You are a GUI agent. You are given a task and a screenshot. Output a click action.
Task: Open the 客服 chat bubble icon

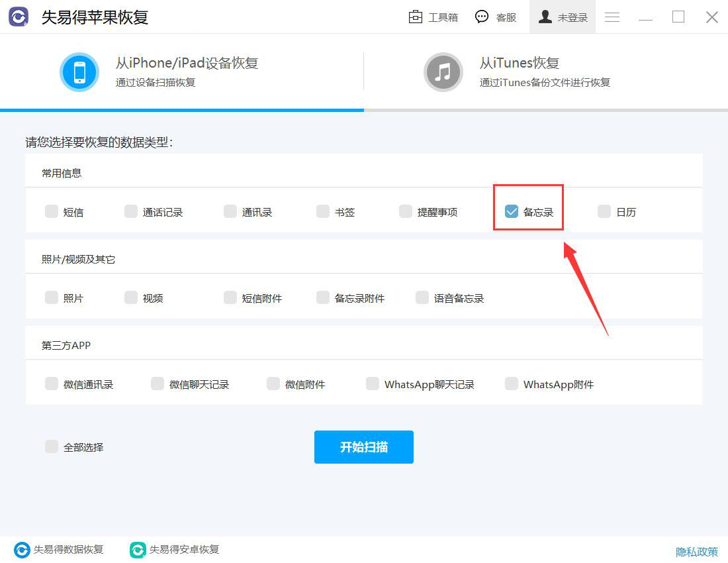click(x=481, y=17)
